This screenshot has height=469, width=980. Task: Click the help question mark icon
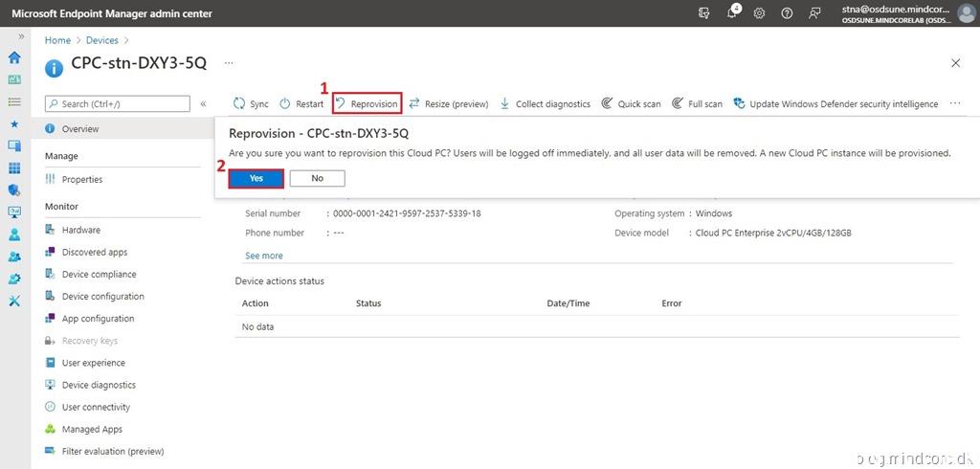pos(787,13)
